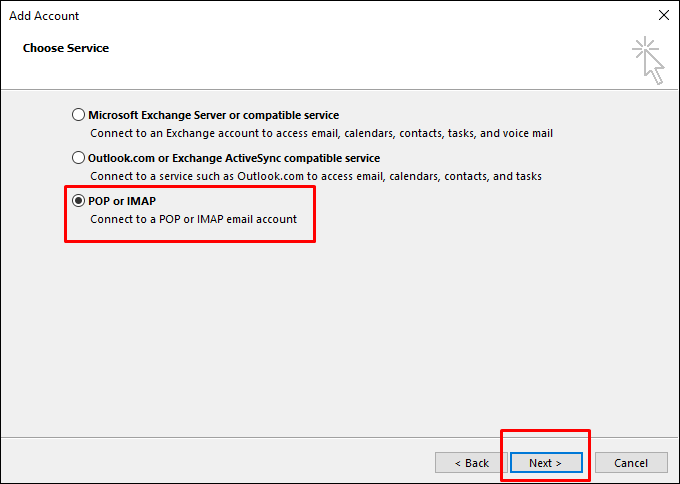This screenshot has height=484, width=680.
Task: Select the POP or IMAP radio button
Action: point(79,201)
